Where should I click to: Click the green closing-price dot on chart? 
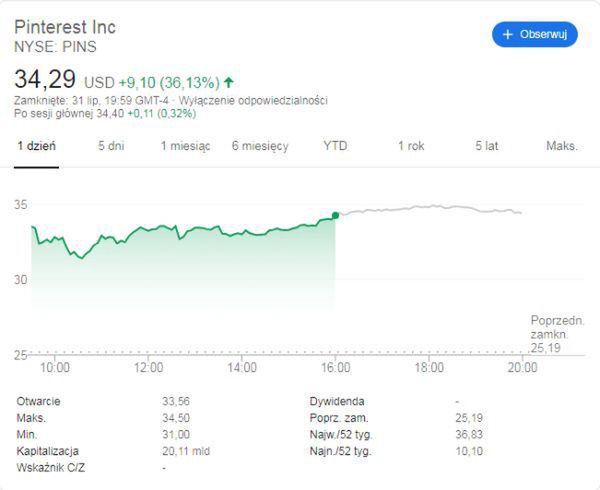point(335,214)
